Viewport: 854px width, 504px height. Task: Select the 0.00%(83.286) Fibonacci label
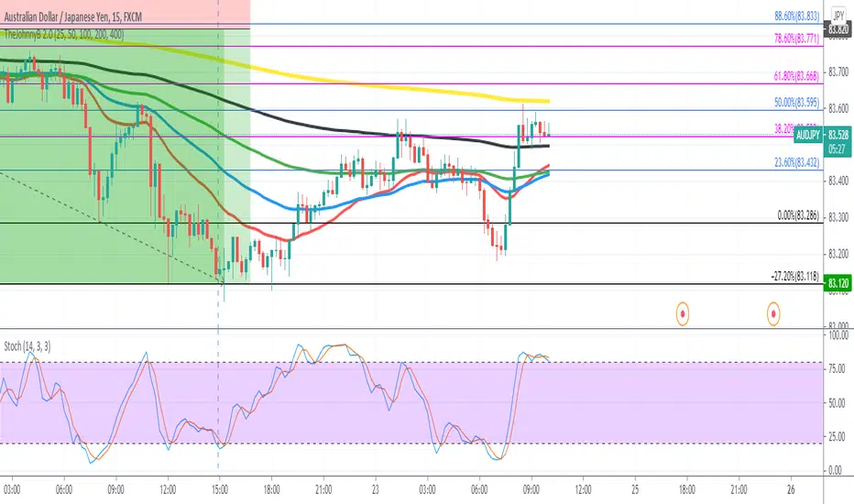pos(798,215)
